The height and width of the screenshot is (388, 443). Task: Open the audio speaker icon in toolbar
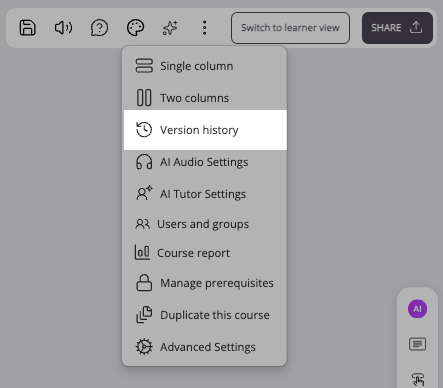point(63,28)
